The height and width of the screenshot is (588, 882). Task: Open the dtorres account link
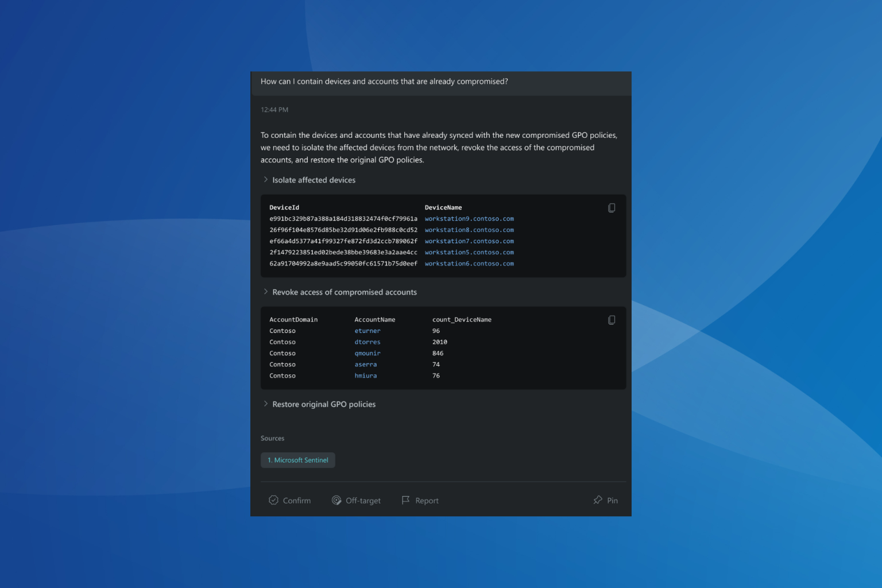[367, 342]
